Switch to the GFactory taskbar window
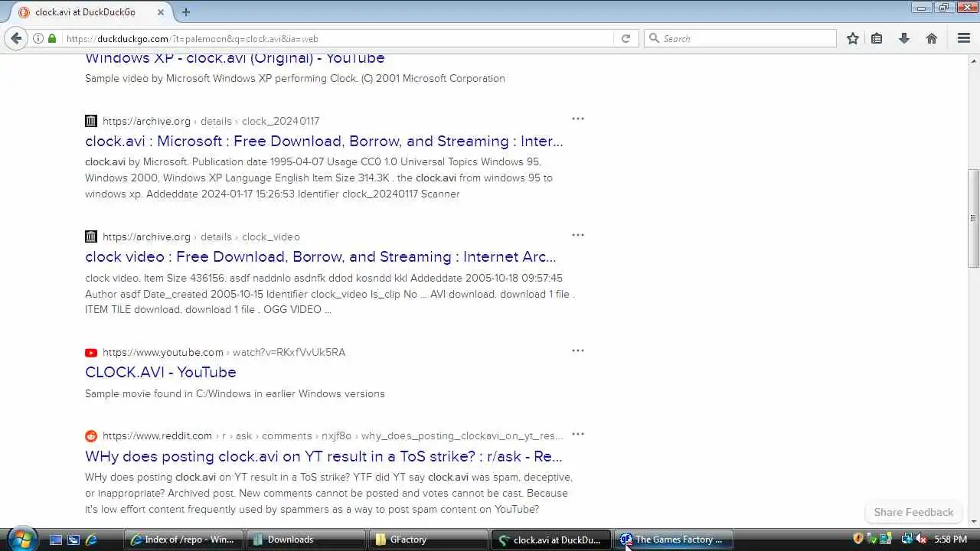 pos(428,540)
